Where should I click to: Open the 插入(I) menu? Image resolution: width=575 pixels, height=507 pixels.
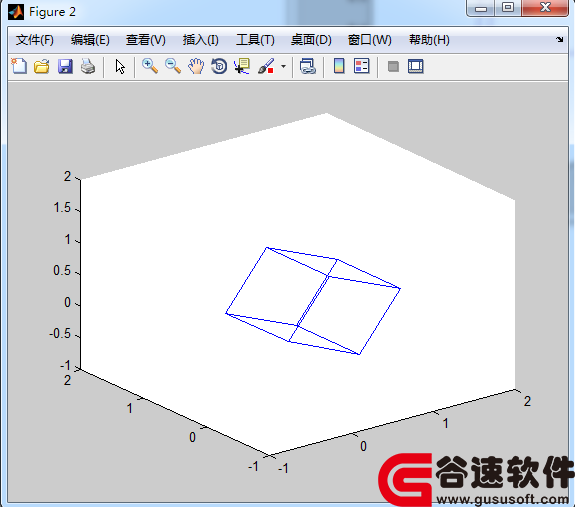click(x=201, y=40)
